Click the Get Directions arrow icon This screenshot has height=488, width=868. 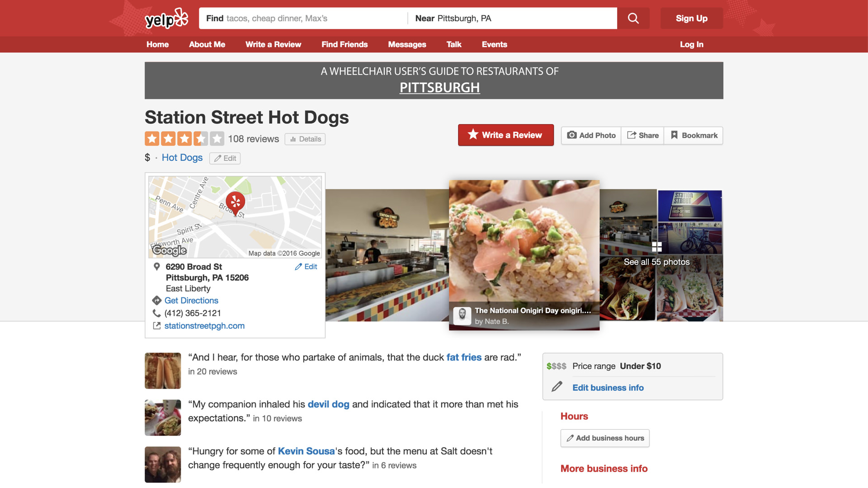(x=157, y=300)
